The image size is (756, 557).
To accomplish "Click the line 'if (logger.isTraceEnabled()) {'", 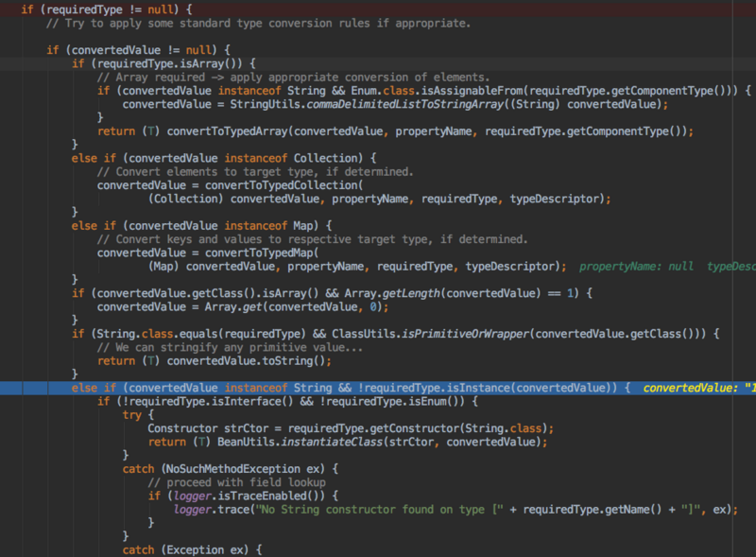I will [x=243, y=496].
